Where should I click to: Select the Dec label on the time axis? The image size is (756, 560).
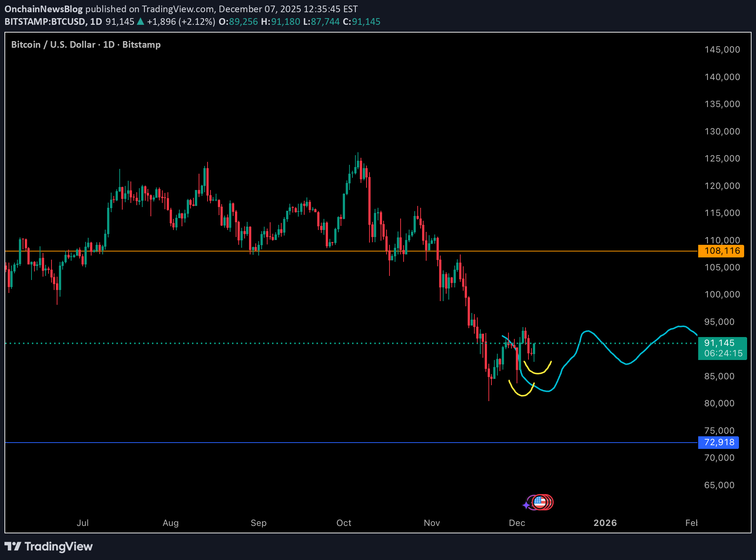click(x=517, y=523)
